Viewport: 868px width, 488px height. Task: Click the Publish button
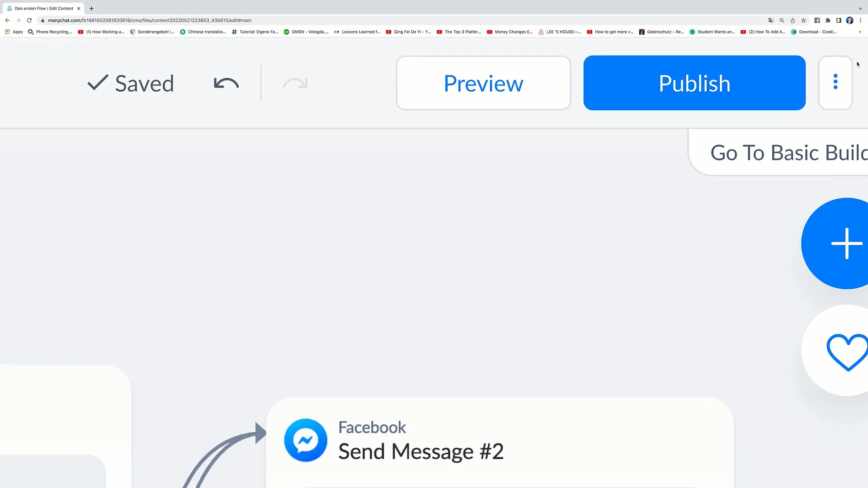coord(694,83)
